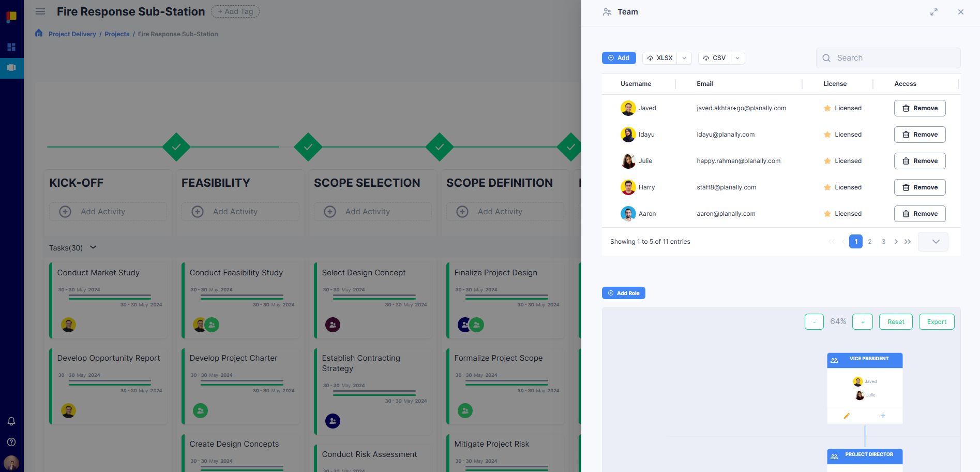
Task: Click the team icon beside the Team title
Action: 607,11
